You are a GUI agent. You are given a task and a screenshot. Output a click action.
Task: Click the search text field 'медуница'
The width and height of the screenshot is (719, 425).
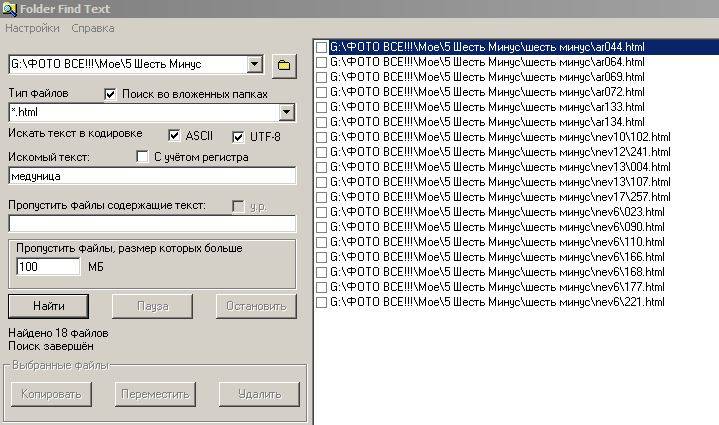pos(152,176)
